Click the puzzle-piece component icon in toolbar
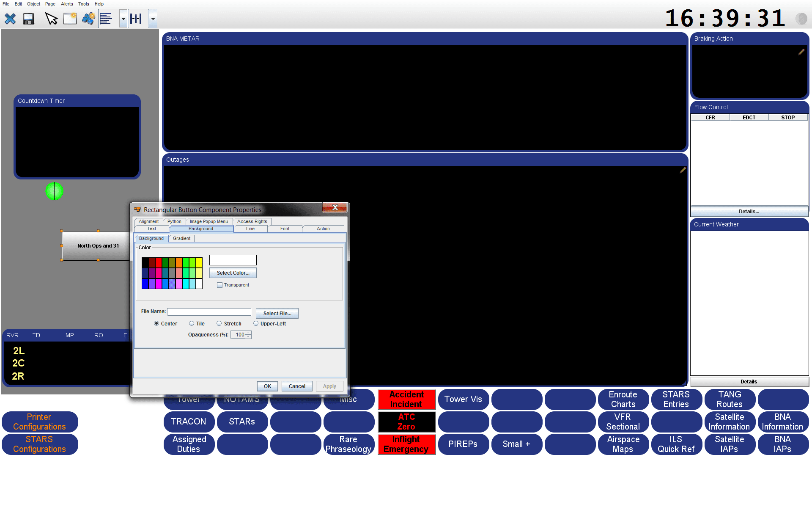This screenshot has height=507, width=812. pyautogui.click(x=88, y=19)
